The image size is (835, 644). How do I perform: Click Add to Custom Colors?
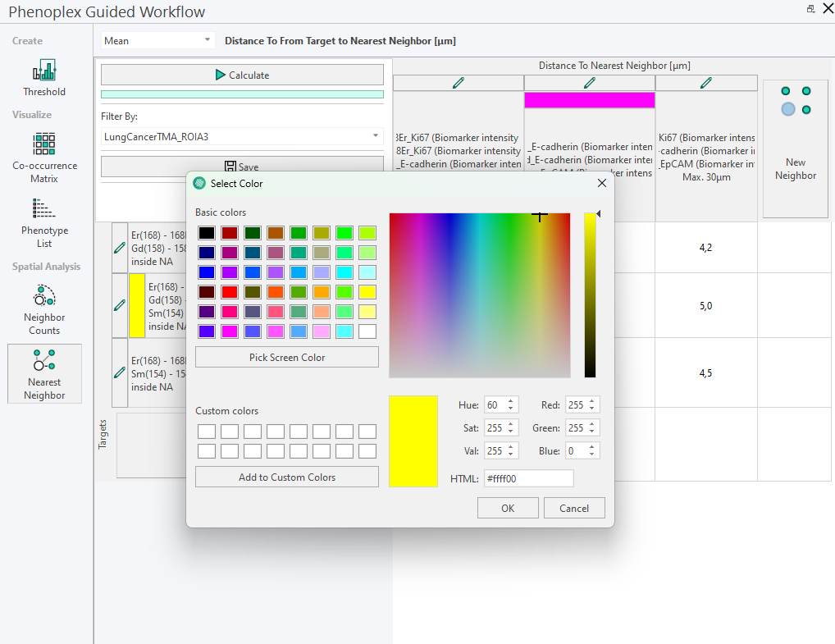pos(287,477)
